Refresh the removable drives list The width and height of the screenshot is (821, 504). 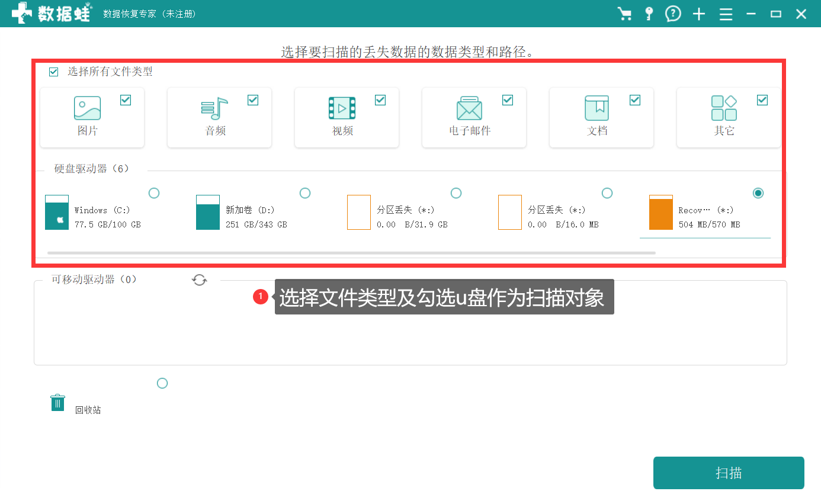click(x=200, y=280)
